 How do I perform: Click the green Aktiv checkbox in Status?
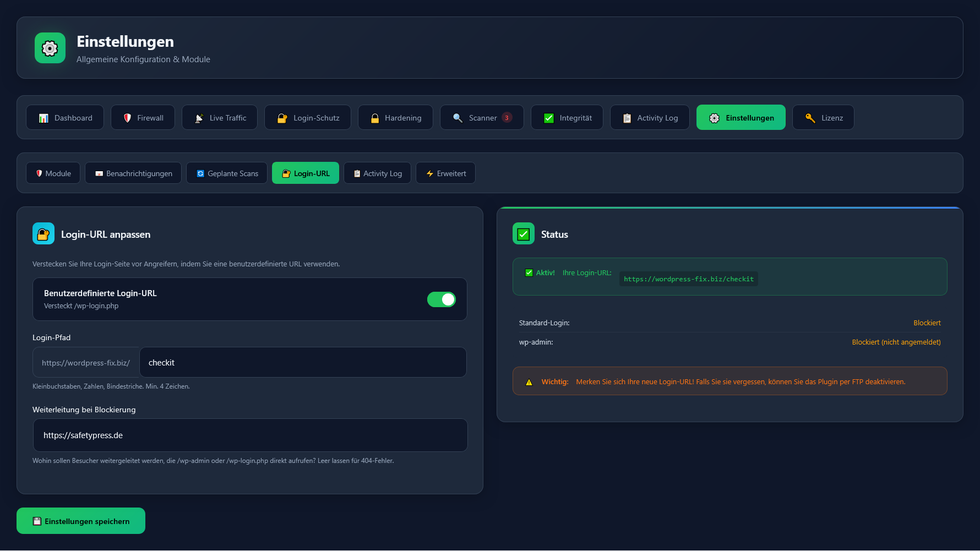click(529, 272)
